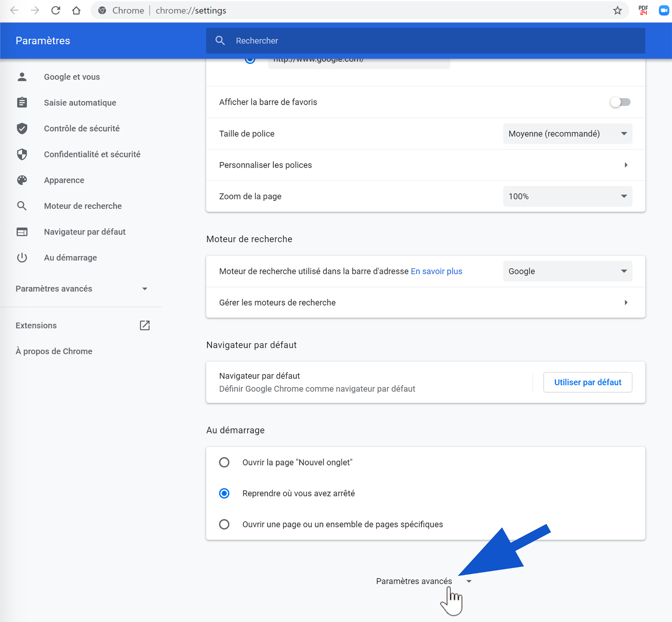
Task: Click the Paramètres title in header
Action: click(x=43, y=41)
